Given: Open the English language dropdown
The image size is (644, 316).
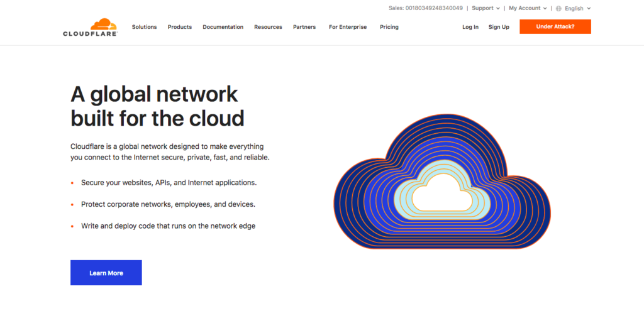Looking at the screenshot, I should click(577, 8).
